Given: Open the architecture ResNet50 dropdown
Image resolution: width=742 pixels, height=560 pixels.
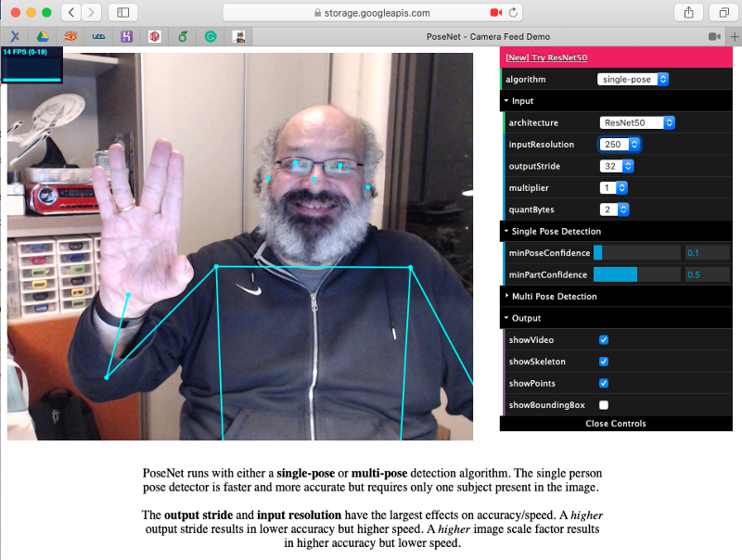Looking at the screenshot, I should (x=636, y=122).
